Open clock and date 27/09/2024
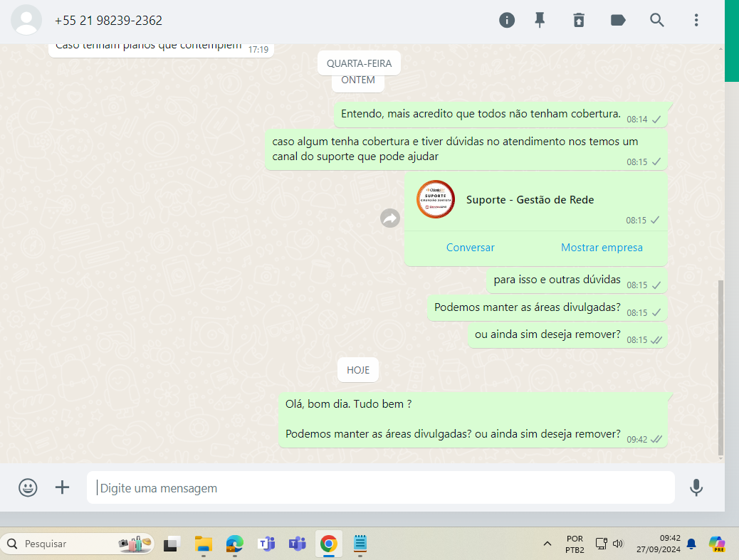 (658, 544)
